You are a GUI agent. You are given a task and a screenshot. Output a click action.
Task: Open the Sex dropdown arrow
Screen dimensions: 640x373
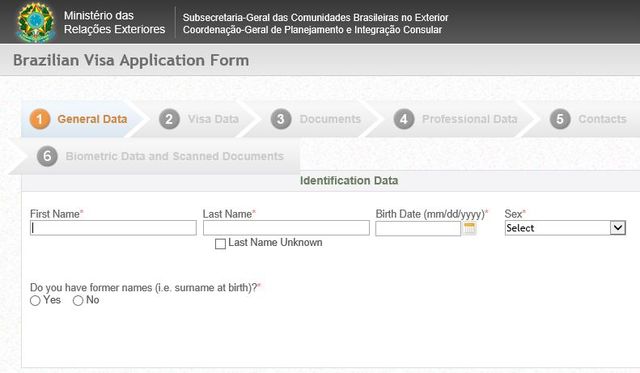pos(618,228)
